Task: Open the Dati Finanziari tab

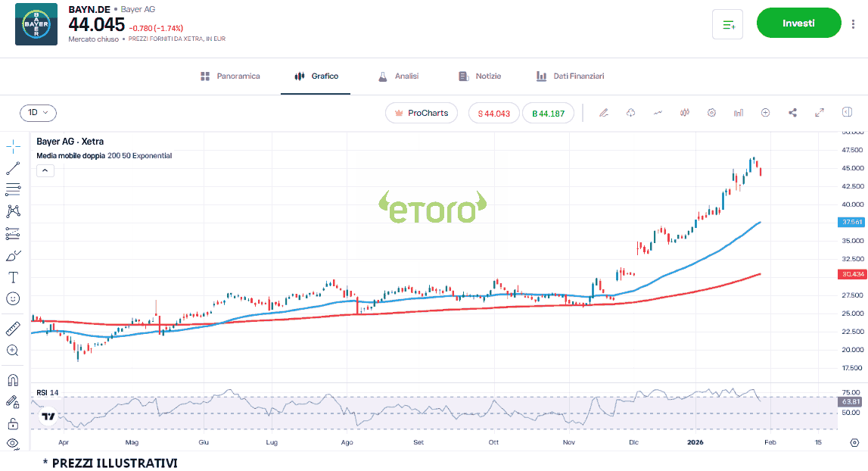Action: 570,76
